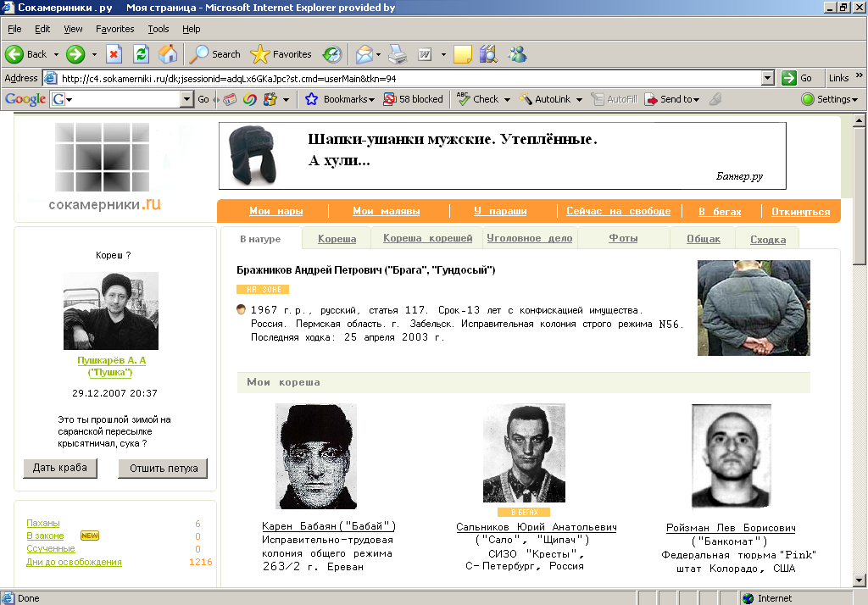This screenshot has width=868, height=605.
Task: Click the yellow note Discuss icon
Action: [x=463, y=54]
